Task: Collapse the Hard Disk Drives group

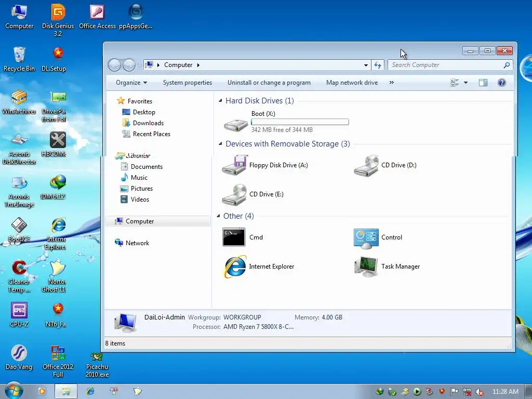Action: click(220, 101)
